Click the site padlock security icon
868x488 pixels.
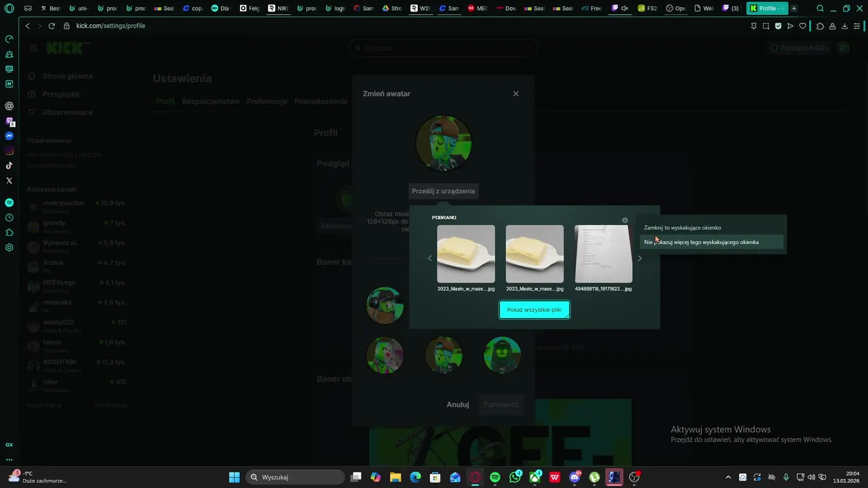point(66,26)
